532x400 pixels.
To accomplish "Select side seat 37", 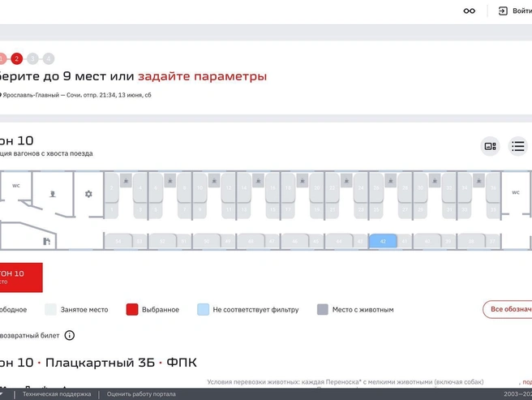I will (492, 241).
